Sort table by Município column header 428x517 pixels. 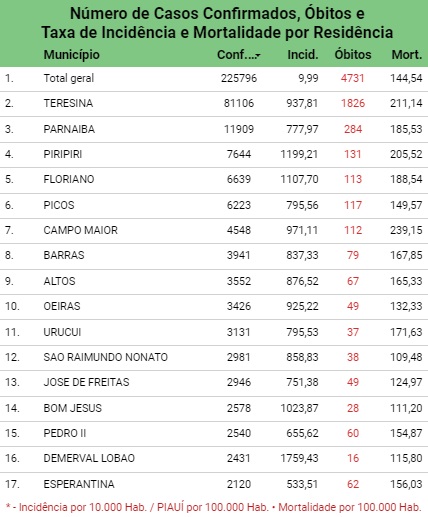(72, 54)
